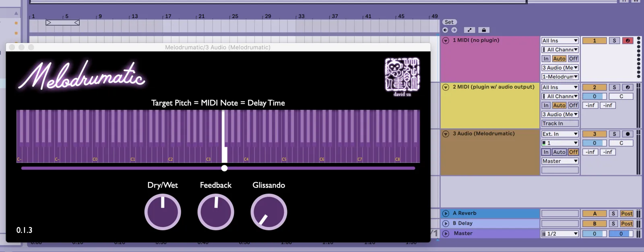644x252 pixels.
Task: Solo the B Delay return track
Action: 613,223
